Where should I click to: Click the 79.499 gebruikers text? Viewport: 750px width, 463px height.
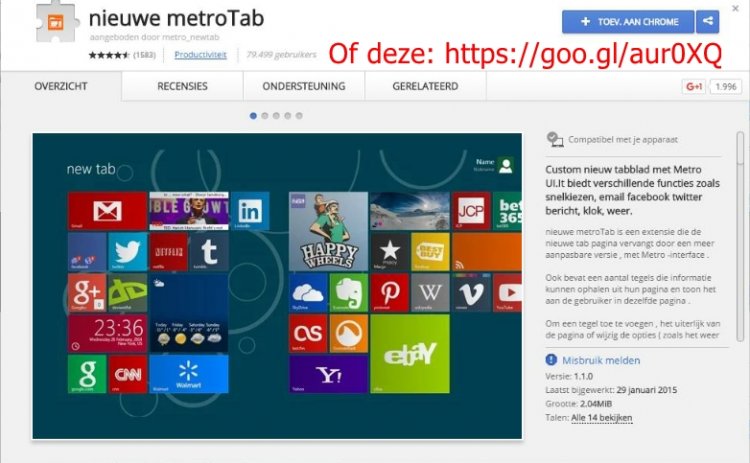281,55
